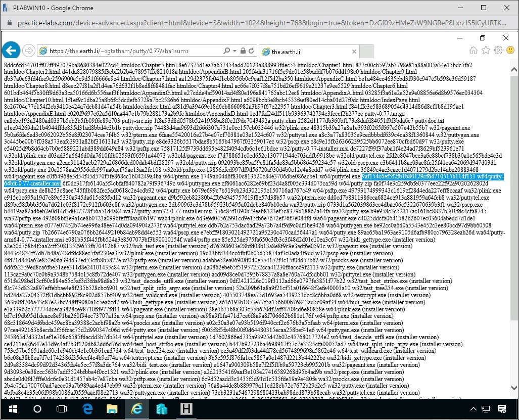Open a new tab next to the.earth.li
This screenshot has height=420, width=519.
(x=366, y=51)
